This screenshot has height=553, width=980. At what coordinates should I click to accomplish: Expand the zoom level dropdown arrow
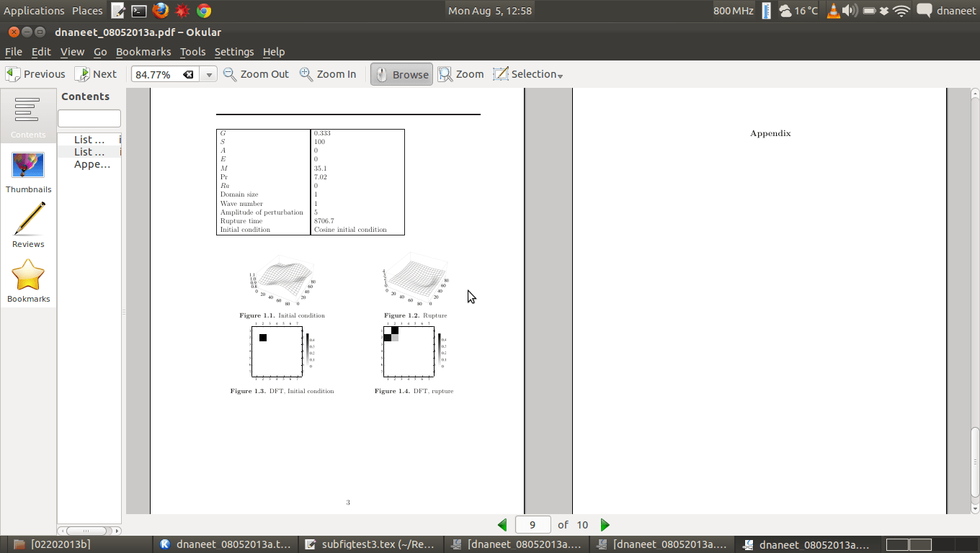click(209, 75)
